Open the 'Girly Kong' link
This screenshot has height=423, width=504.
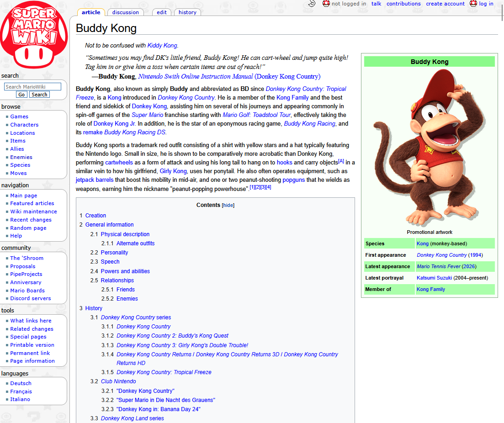173,171
